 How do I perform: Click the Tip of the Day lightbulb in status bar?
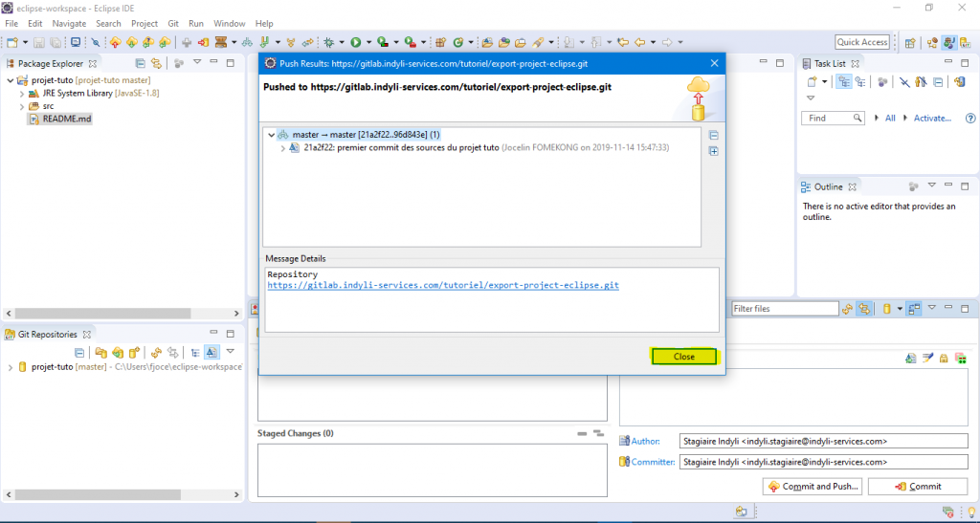click(970, 512)
